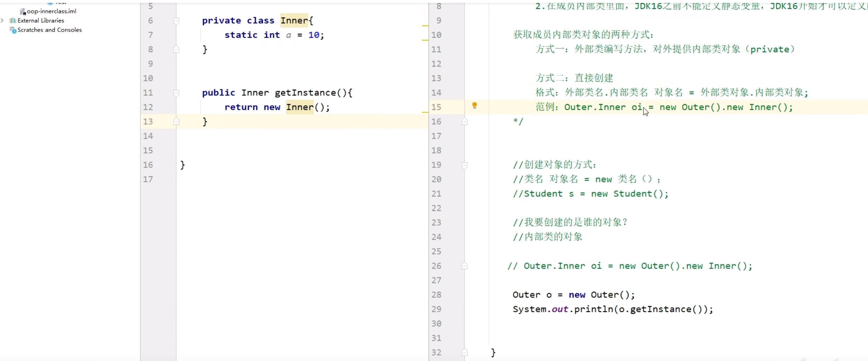Screen dimensions: 868x361
Task: Click the fold marker at line 26 right editor
Action: [464, 266]
